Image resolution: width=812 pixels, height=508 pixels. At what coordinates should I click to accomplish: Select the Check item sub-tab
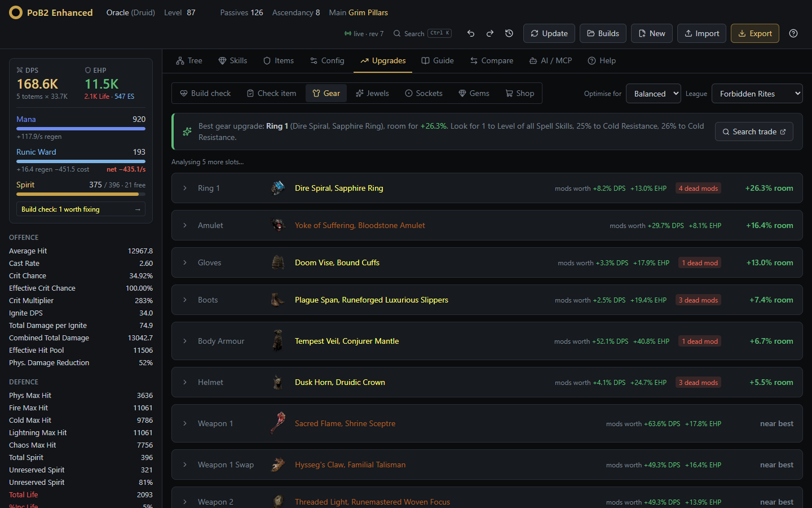coord(271,93)
